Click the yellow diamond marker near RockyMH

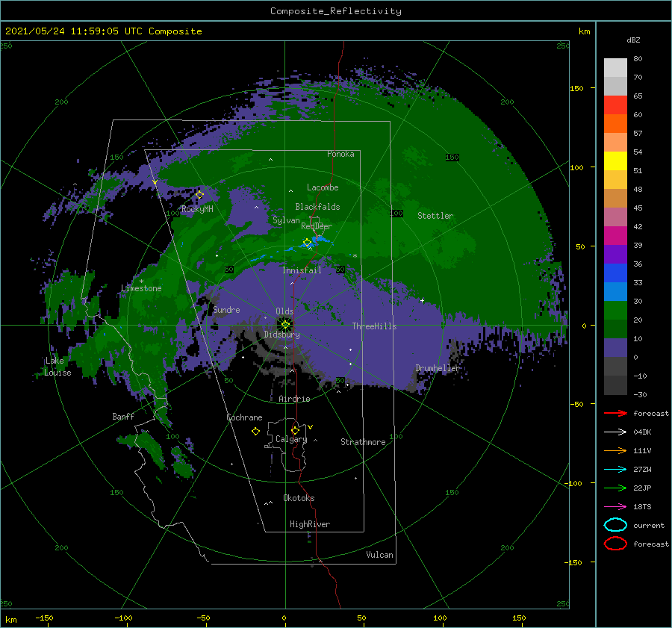[199, 195]
